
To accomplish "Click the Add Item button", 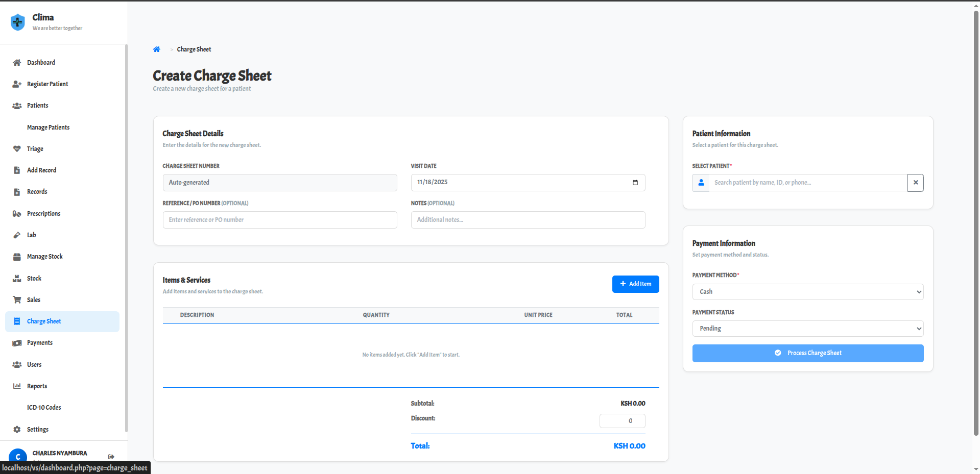I will point(635,284).
